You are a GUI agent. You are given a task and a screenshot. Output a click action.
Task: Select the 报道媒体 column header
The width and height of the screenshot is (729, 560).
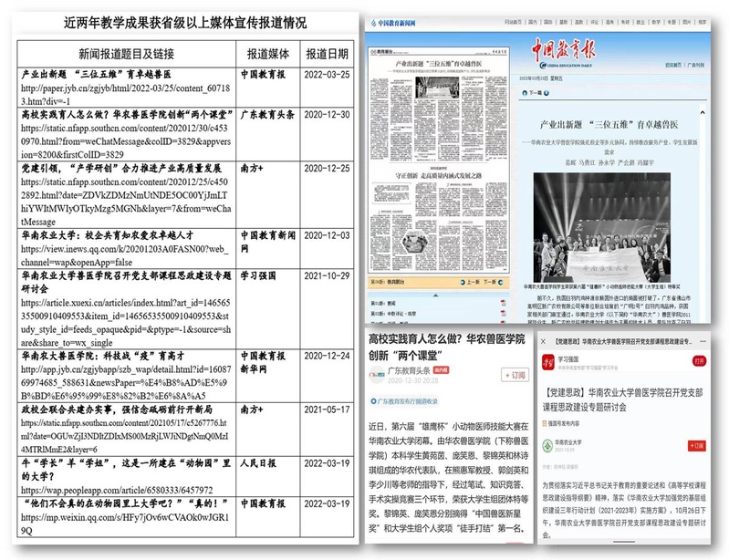pyautogui.click(x=268, y=54)
